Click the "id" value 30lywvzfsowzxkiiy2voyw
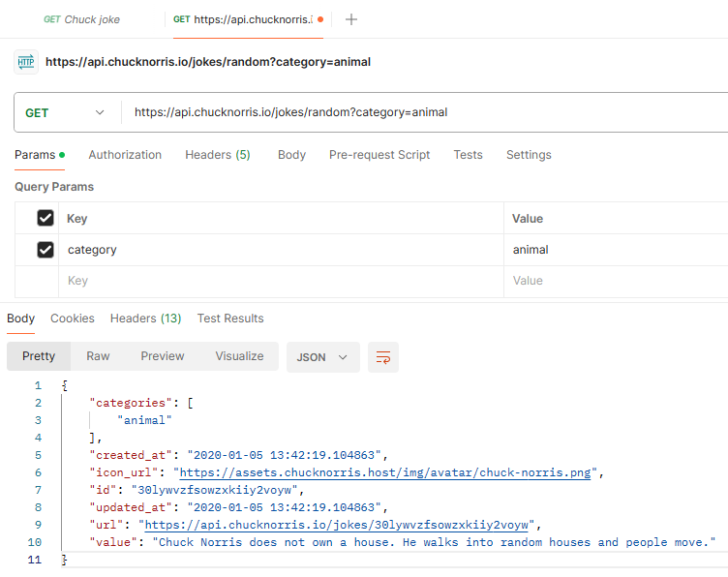This screenshot has height=577, width=728. pyautogui.click(x=215, y=490)
